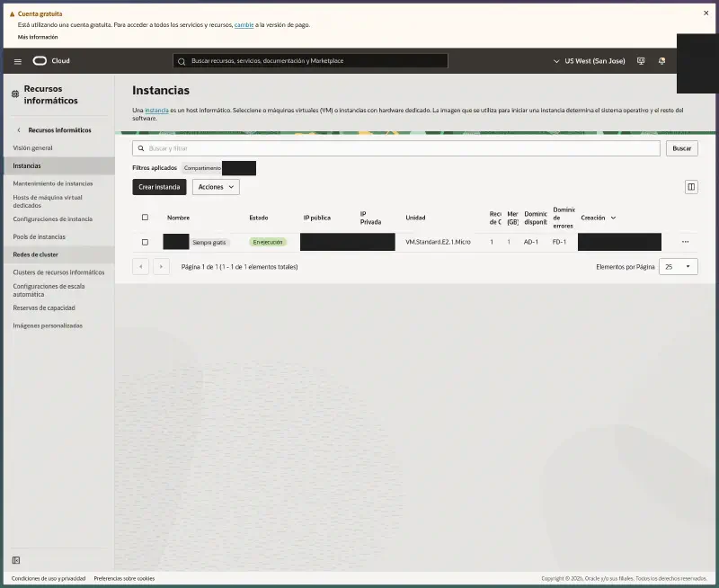Open Elementos por Página dropdown

point(679,266)
